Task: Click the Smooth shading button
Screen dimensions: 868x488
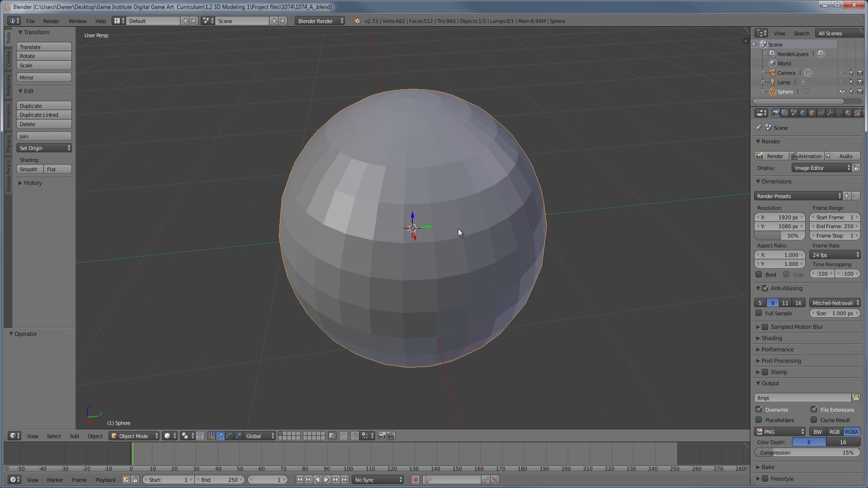Action: [x=29, y=169]
